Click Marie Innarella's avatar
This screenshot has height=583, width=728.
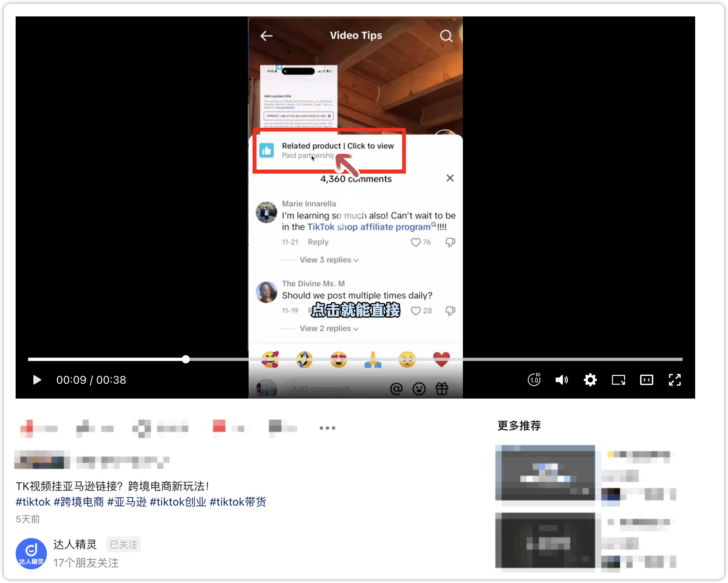tap(267, 212)
